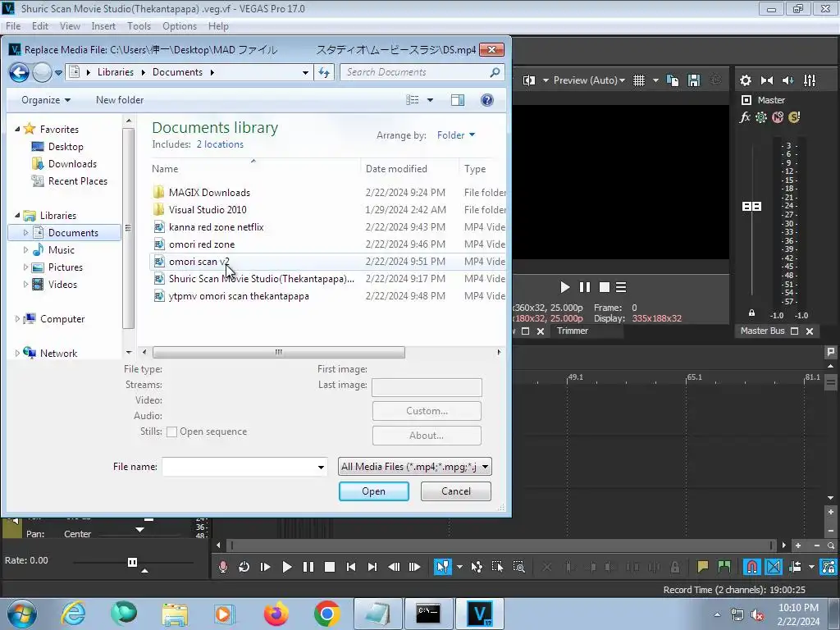
Task: Click the preview overlays grid icon
Action: [638, 80]
